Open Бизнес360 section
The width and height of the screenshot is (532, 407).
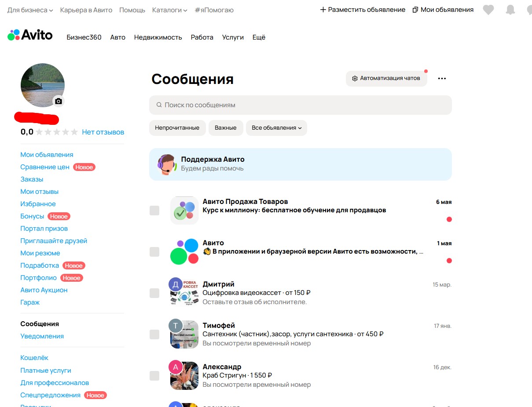pos(84,37)
